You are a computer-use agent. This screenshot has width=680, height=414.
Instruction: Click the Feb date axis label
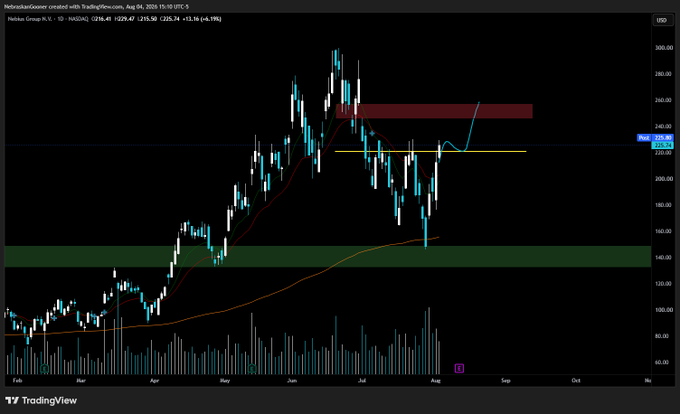click(x=17, y=381)
